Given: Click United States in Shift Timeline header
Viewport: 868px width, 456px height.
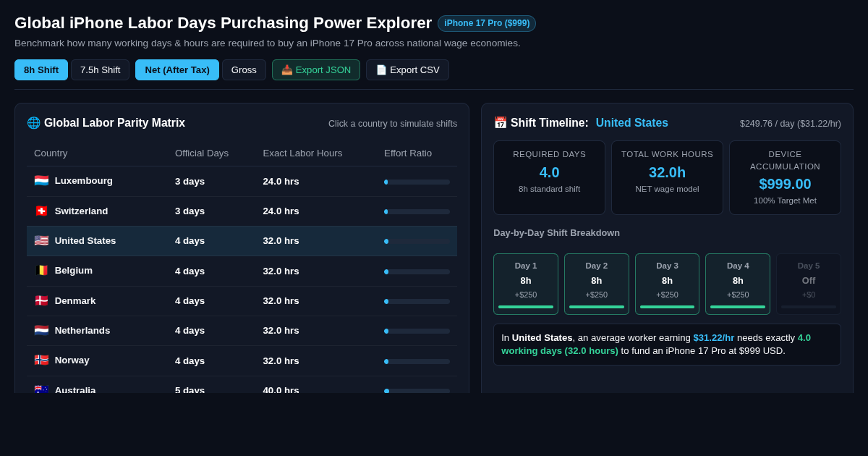Looking at the screenshot, I should [x=632, y=123].
